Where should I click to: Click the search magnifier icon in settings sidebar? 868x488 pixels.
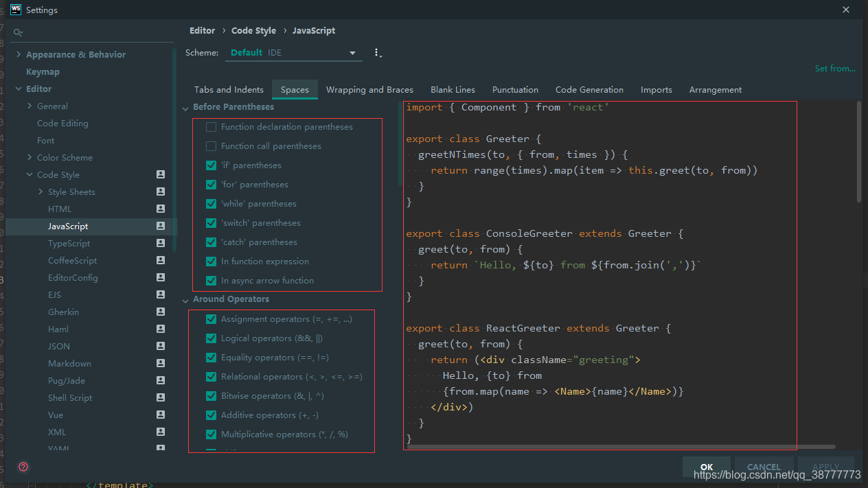pos(19,32)
